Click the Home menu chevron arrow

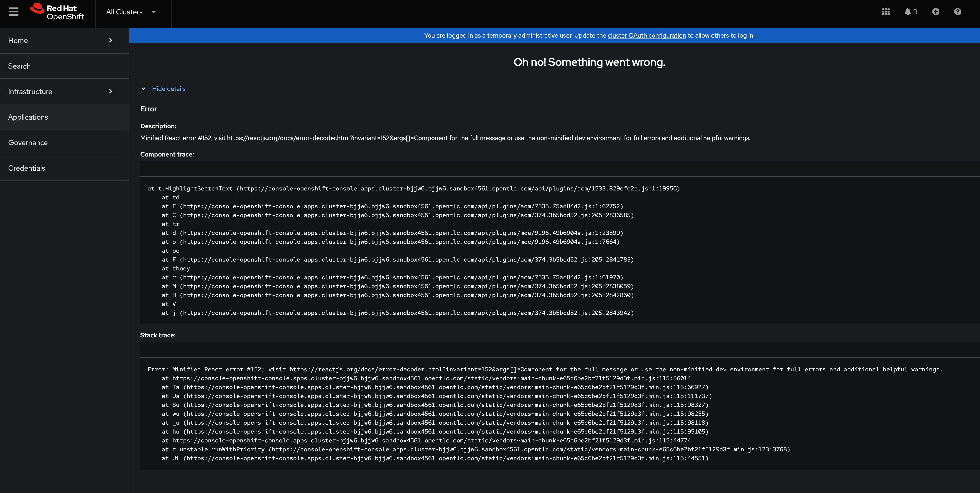pos(111,40)
